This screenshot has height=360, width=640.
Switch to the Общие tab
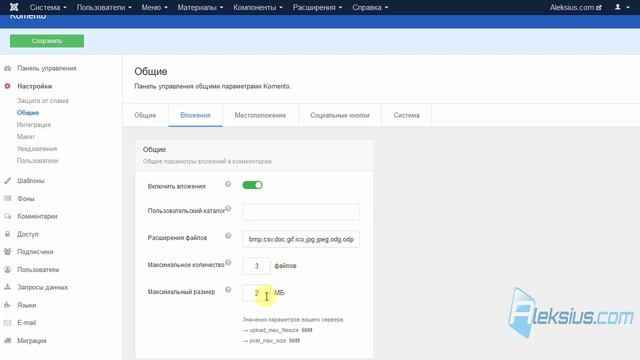click(x=145, y=115)
